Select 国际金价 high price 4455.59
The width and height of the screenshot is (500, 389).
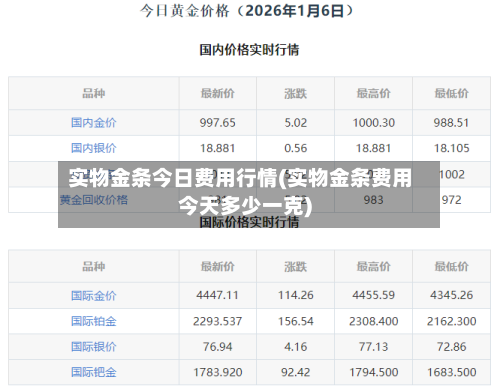[x=374, y=295]
